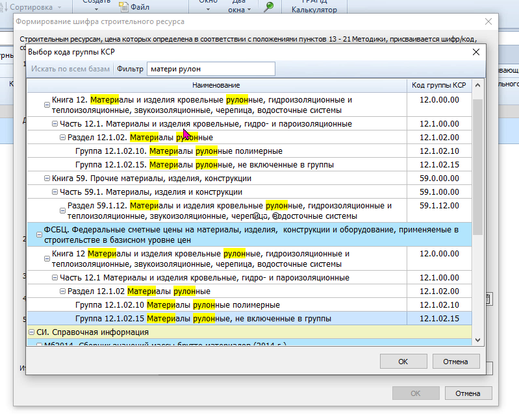Collapse the Раздел 59.1.12 node
Viewport: 519px width, 420px height.
coord(62,206)
